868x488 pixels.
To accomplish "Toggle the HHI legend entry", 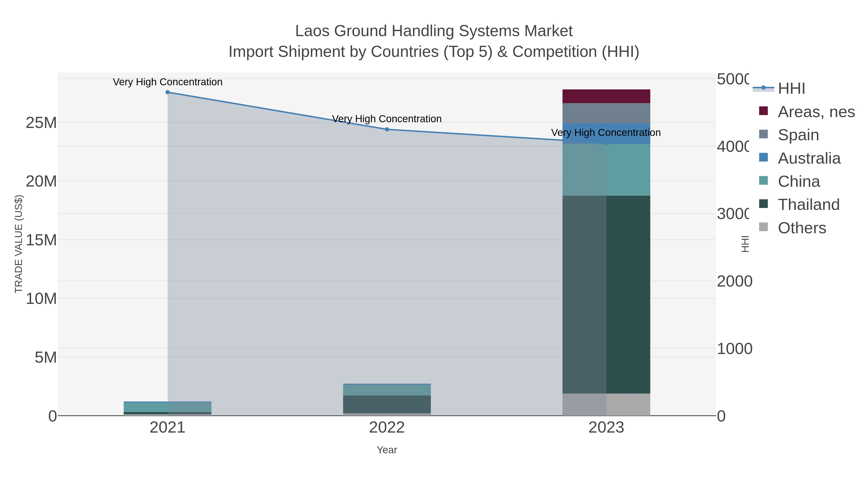I will [779, 89].
